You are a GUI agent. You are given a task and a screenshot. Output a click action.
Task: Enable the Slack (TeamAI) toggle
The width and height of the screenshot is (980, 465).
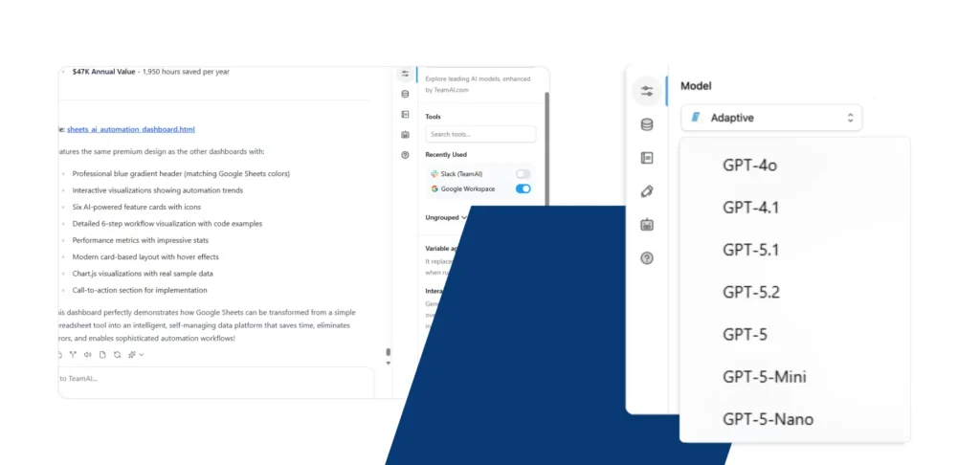[523, 174]
